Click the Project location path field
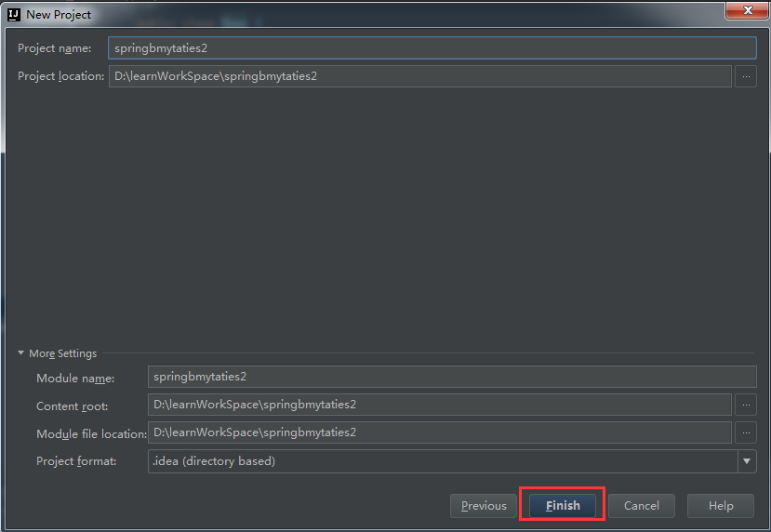Viewport: 771px width, 532px height. tap(420, 76)
